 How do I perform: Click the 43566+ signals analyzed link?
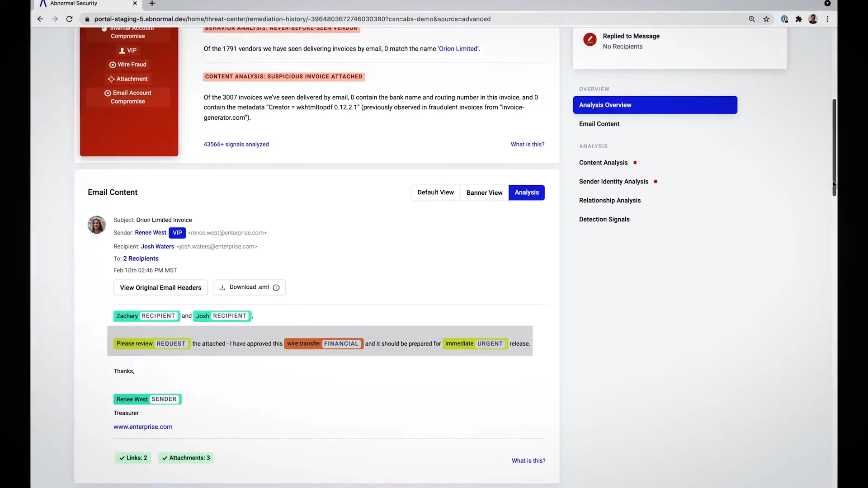[236, 145]
